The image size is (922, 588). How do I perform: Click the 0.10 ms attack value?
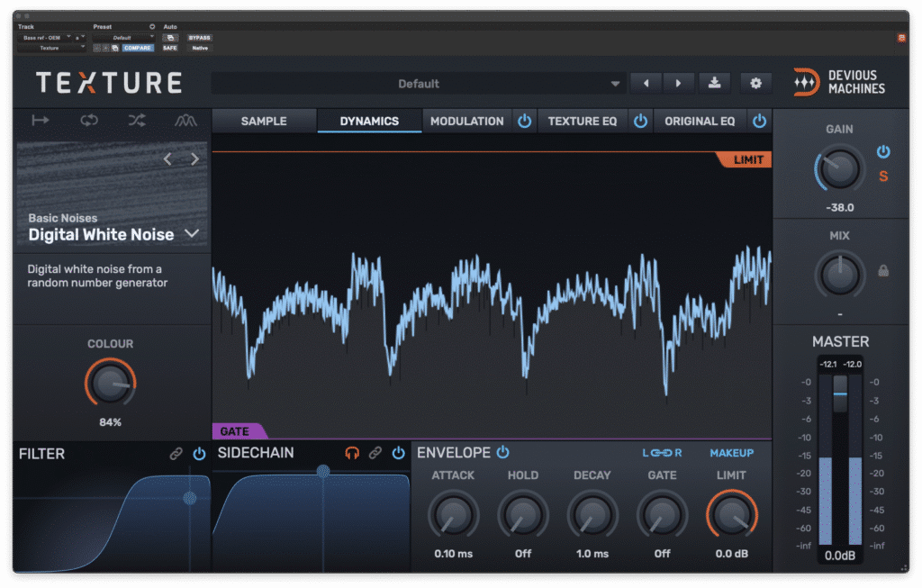click(454, 553)
